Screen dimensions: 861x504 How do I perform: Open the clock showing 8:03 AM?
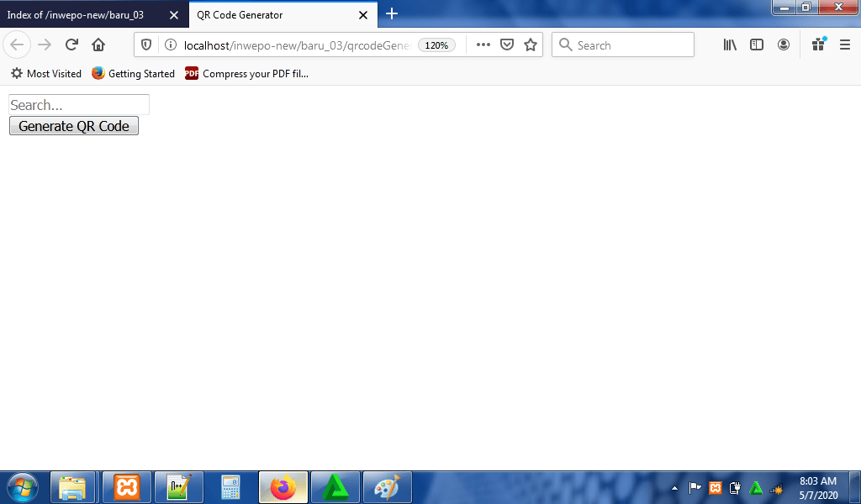[818, 487]
